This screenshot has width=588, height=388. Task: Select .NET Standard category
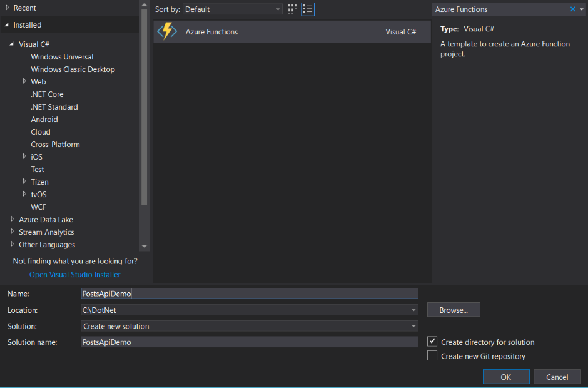coord(54,107)
